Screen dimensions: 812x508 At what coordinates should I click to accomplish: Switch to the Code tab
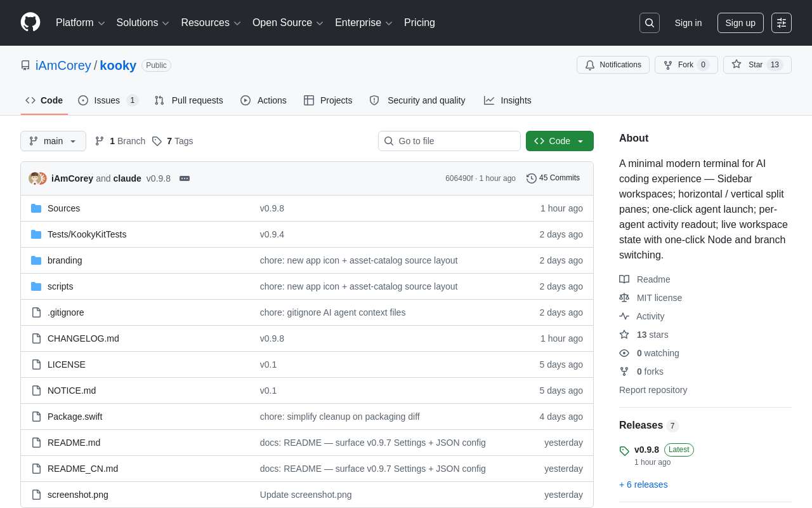[x=44, y=100]
